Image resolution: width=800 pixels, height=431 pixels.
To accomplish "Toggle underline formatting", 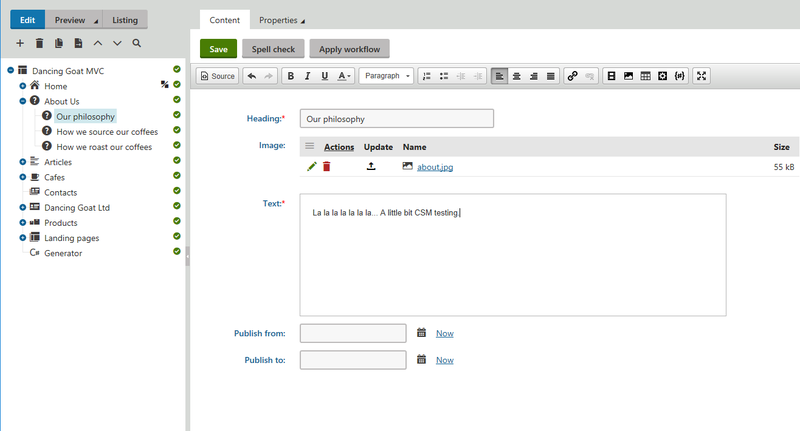I will click(x=324, y=76).
